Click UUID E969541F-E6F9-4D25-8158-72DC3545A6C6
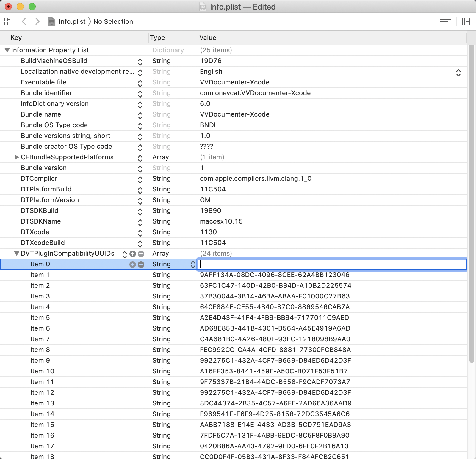 (x=275, y=414)
